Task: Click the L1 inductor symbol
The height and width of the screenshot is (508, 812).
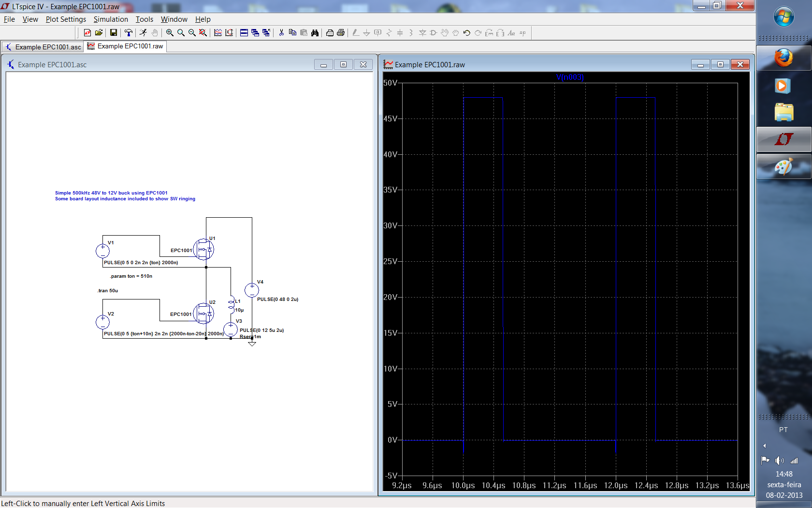Action: point(232,305)
